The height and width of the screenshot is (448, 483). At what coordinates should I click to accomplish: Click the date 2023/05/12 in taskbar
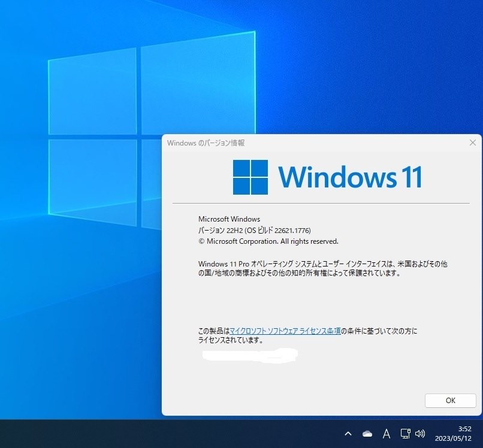452,438
